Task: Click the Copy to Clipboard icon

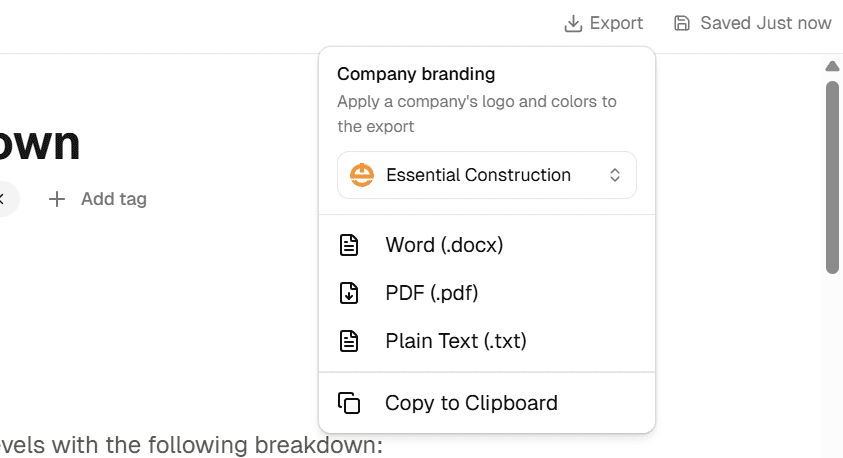Action: 349,403
